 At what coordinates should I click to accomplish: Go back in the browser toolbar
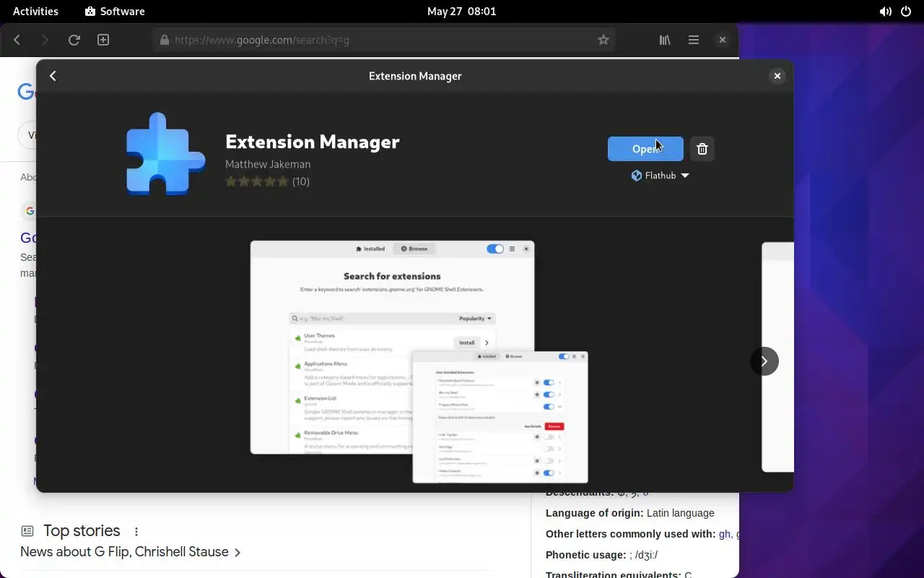[17, 40]
